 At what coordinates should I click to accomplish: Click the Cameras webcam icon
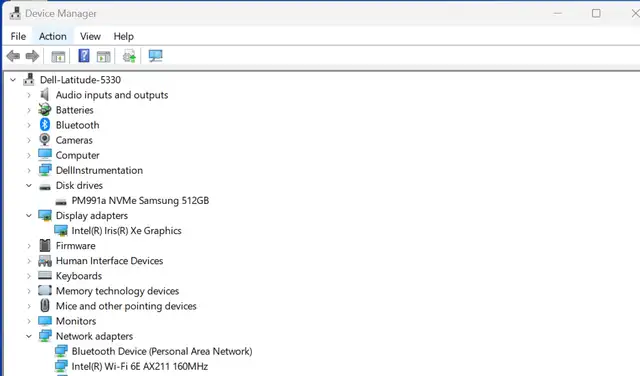[x=44, y=140]
